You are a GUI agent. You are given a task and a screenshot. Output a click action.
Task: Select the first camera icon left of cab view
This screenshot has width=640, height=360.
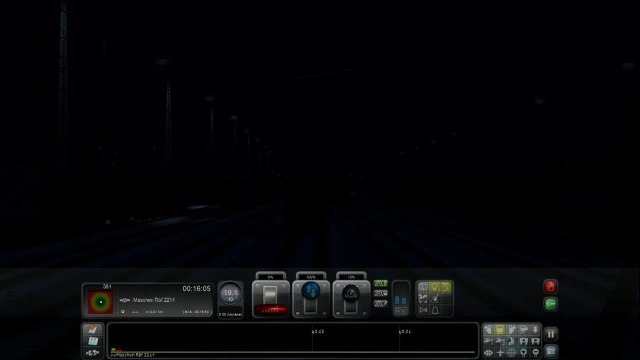click(488, 329)
